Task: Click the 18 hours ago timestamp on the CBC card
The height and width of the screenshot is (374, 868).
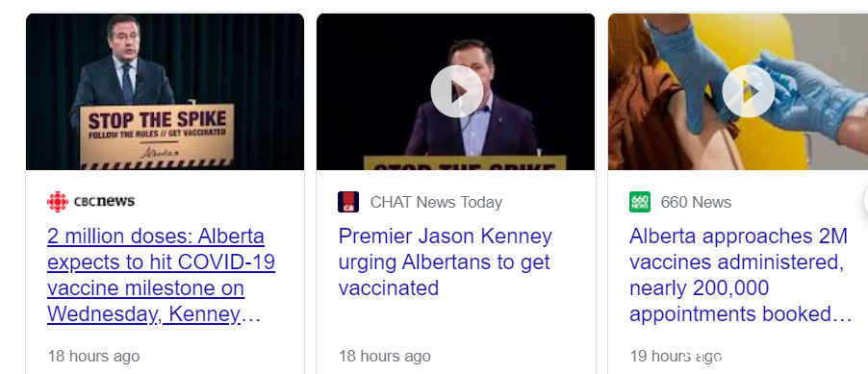Action: pyautogui.click(x=93, y=356)
